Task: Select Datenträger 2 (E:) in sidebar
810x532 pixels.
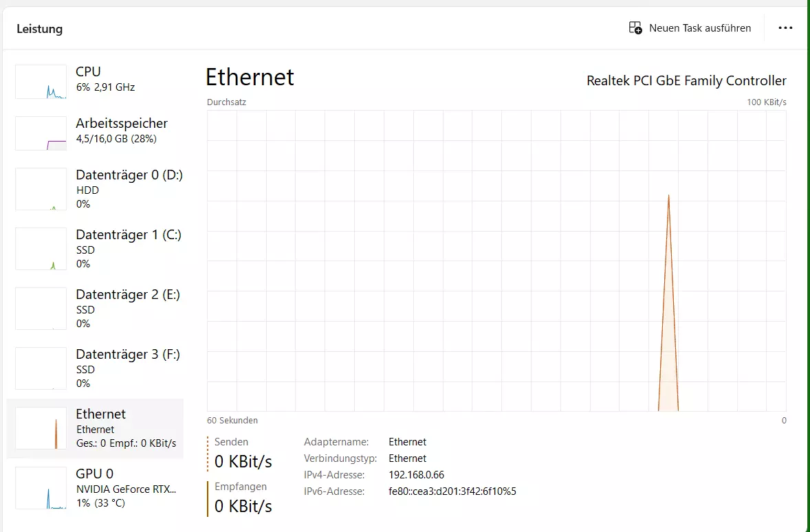Action: [95, 309]
